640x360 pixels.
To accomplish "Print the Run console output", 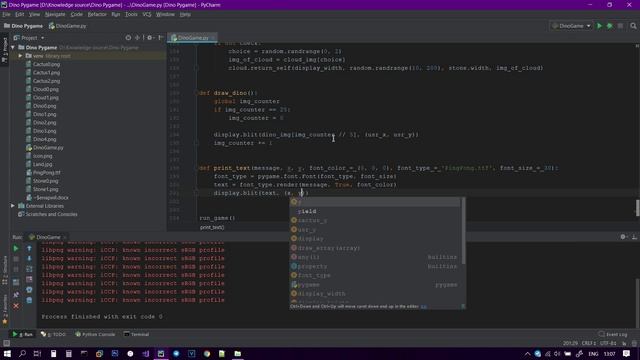I will click(x=29, y=289).
